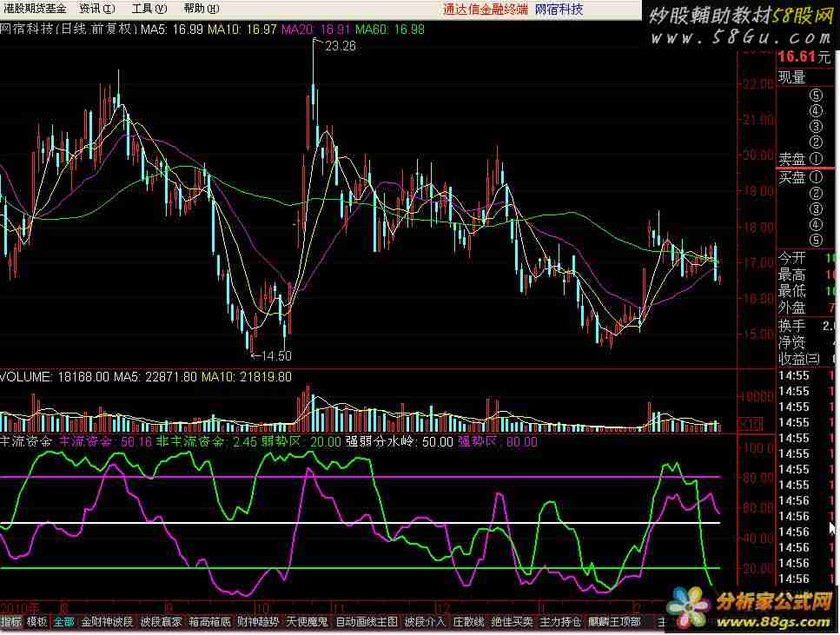Click the 最低 label
840x635 pixels.
coord(791,292)
